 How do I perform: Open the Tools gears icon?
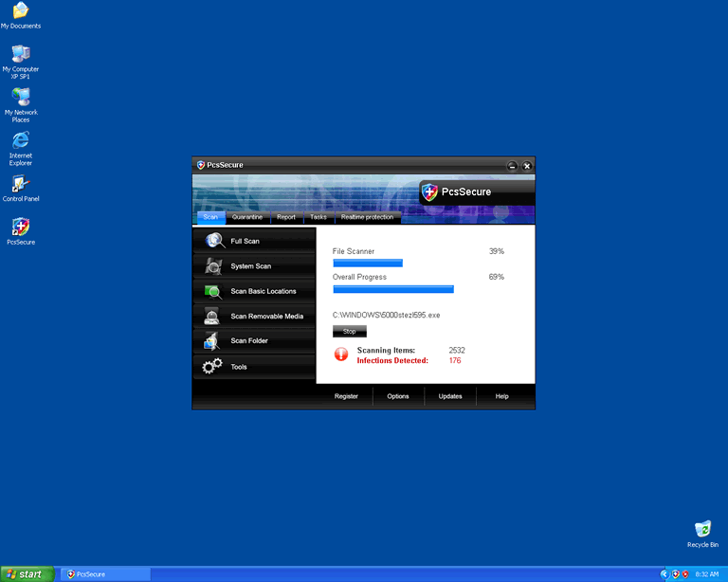212,366
